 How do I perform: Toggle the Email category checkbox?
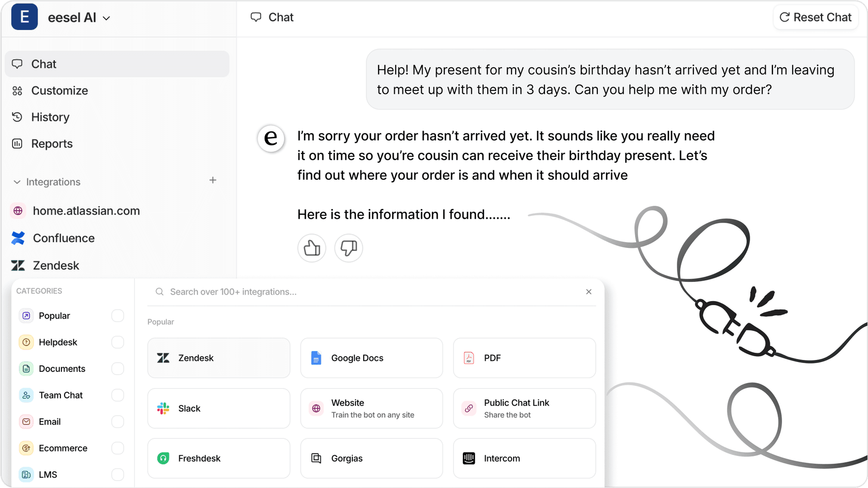(118, 421)
